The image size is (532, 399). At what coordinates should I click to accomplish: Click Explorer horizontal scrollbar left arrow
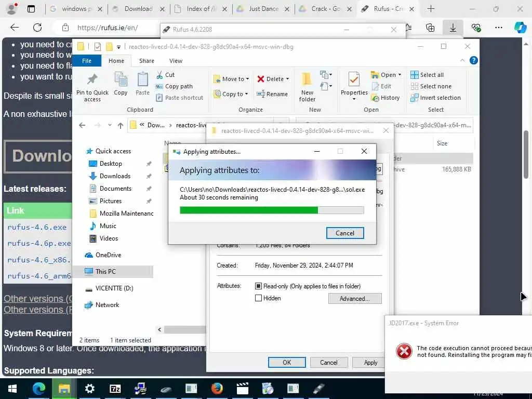tap(159, 329)
